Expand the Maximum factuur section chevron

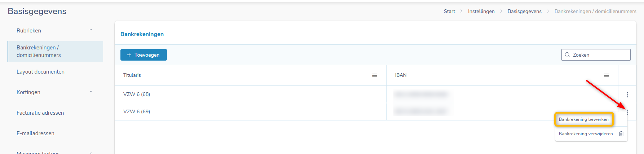(x=91, y=153)
